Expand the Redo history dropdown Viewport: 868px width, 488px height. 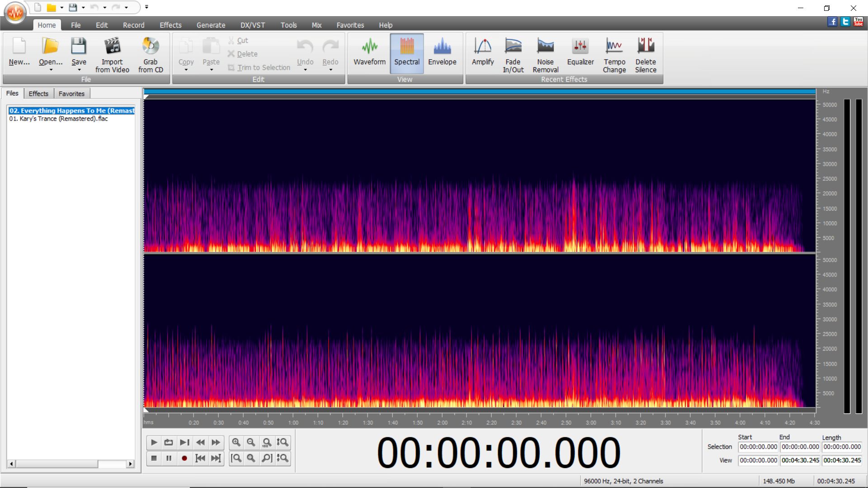pos(330,70)
